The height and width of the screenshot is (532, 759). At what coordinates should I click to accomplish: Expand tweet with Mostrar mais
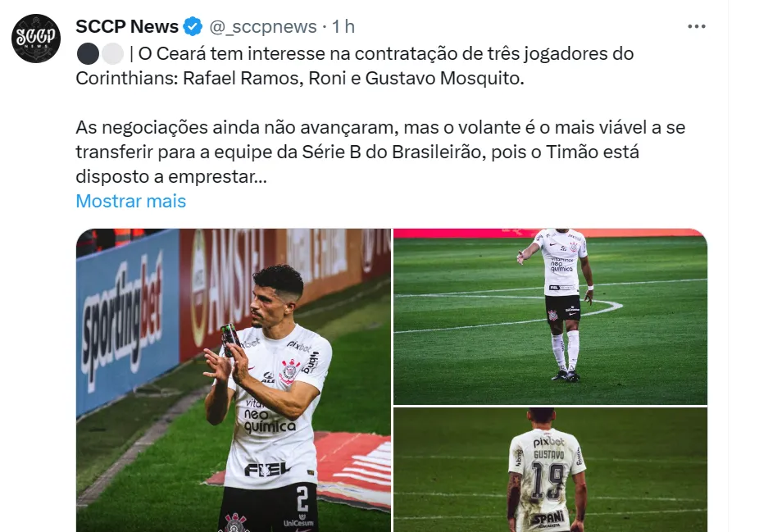pyautogui.click(x=130, y=201)
